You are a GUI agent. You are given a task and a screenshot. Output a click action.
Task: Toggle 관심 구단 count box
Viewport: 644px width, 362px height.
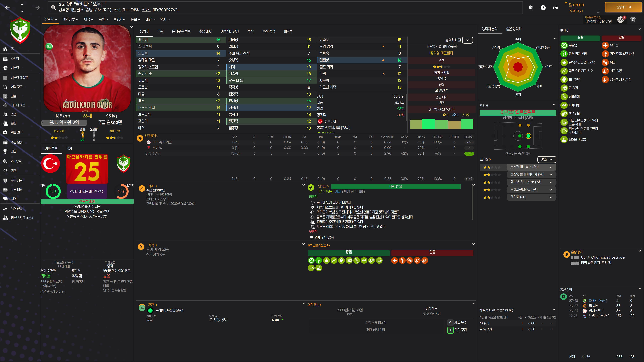click(x=450, y=330)
